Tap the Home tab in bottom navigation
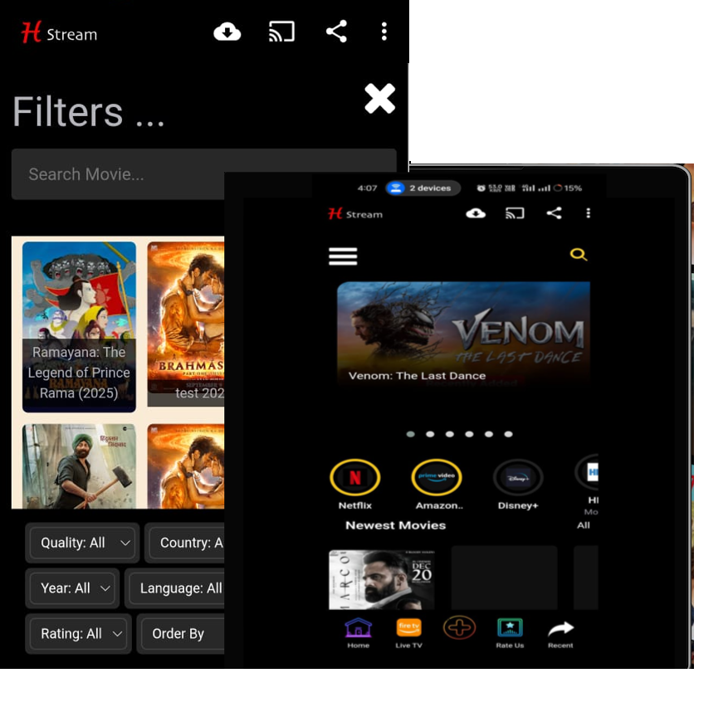The height and width of the screenshot is (712, 728). [x=358, y=633]
